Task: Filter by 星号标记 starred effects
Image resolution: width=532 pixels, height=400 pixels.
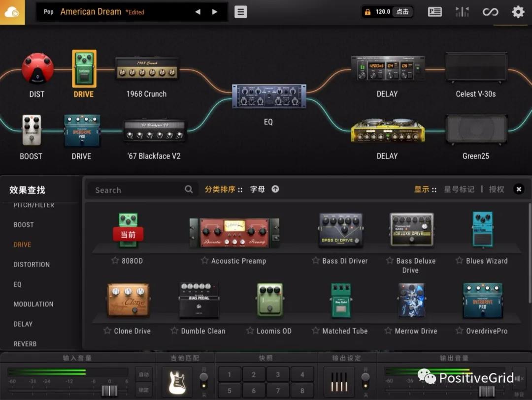Action: click(459, 189)
